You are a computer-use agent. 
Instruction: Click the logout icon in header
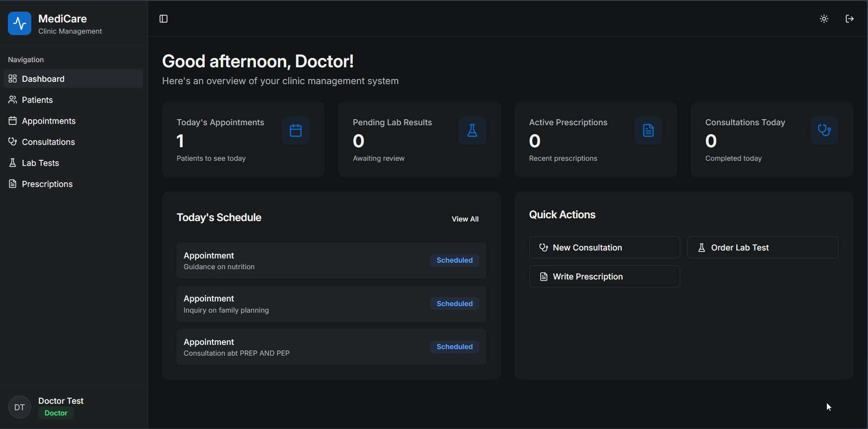pos(849,19)
